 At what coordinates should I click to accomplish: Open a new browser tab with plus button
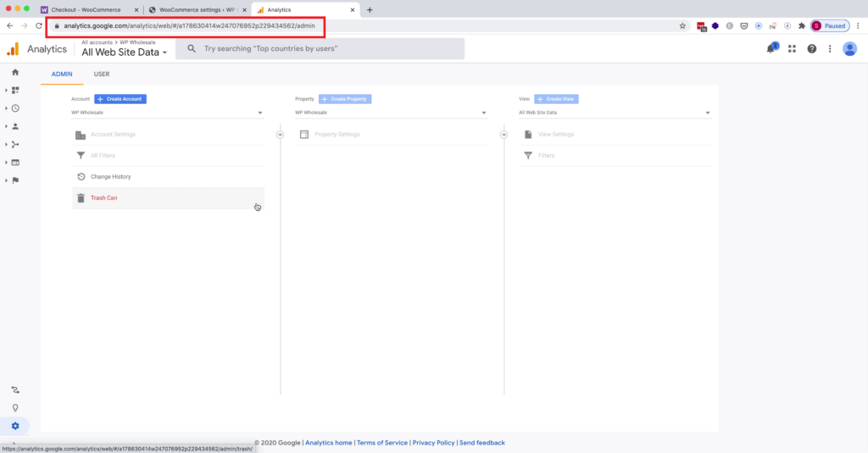[370, 10]
